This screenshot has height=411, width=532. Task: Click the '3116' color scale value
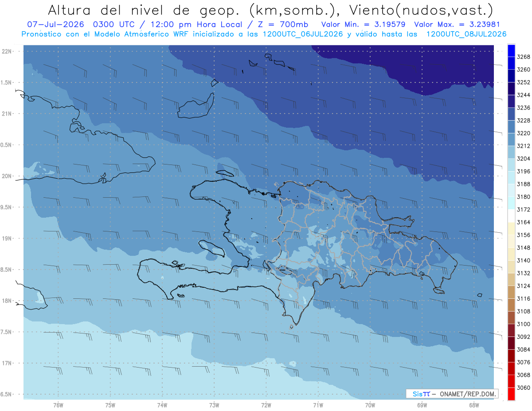[x=523, y=298]
